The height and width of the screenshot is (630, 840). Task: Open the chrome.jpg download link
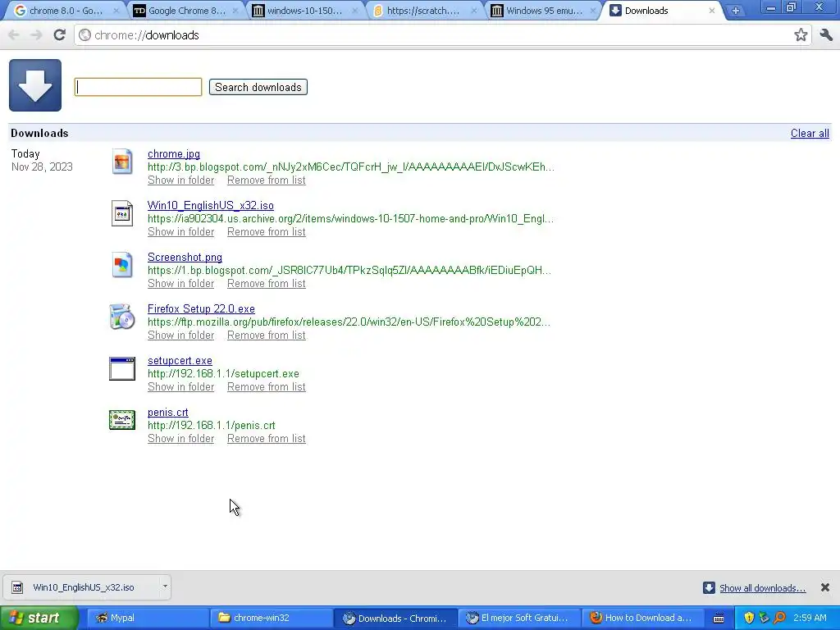174,153
